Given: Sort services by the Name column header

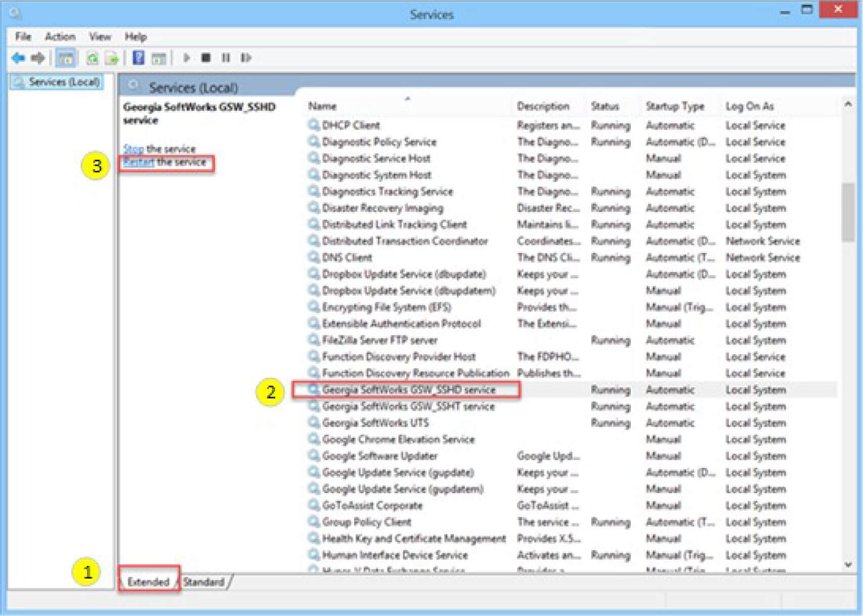Looking at the screenshot, I should pos(323,106).
